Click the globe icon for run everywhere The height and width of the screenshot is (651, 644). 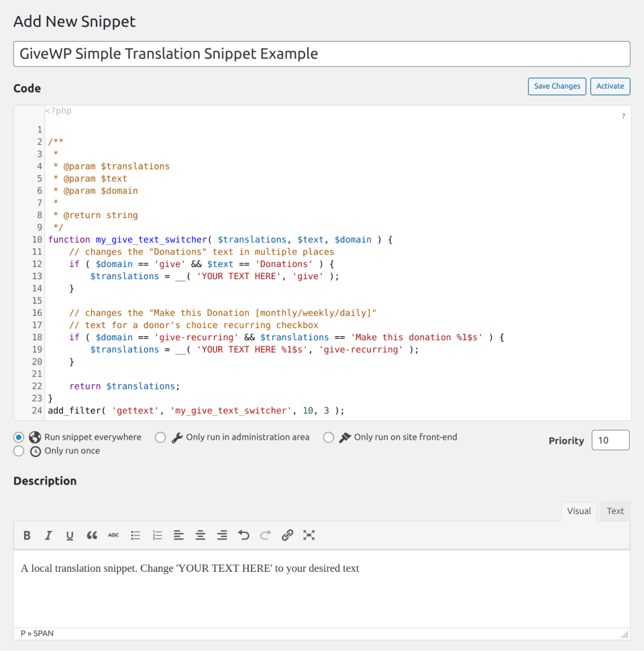tap(35, 437)
